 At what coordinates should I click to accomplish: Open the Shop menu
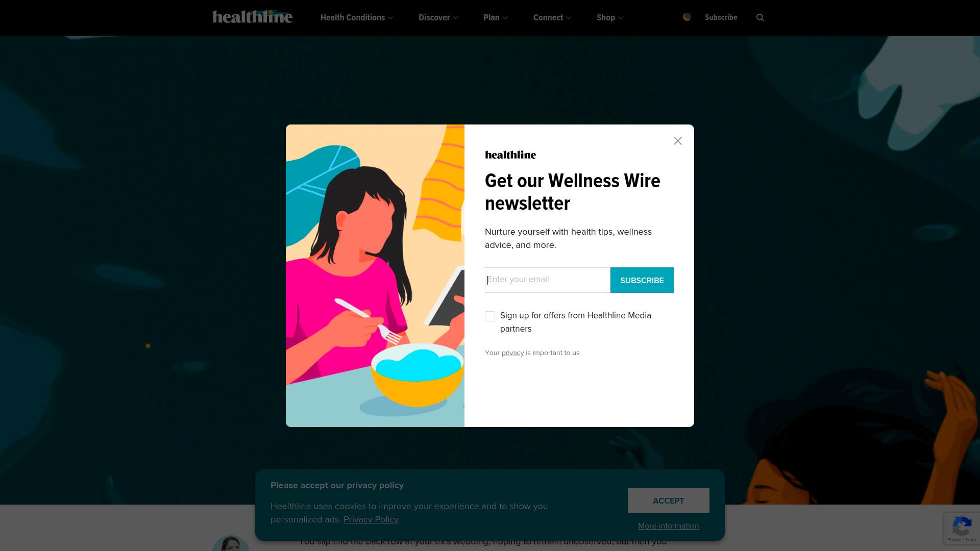click(x=610, y=17)
